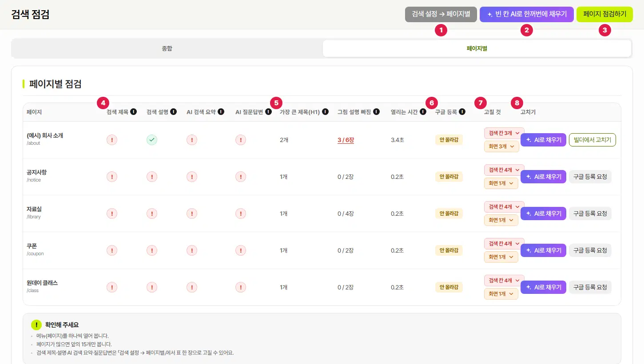Request 구글 등록 요청 for 자료실 row

(590, 214)
